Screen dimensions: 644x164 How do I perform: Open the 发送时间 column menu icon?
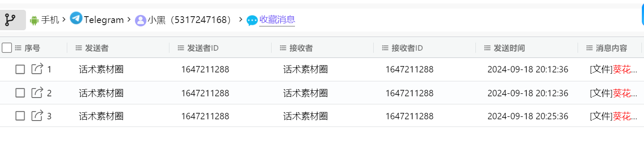click(x=487, y=48)
